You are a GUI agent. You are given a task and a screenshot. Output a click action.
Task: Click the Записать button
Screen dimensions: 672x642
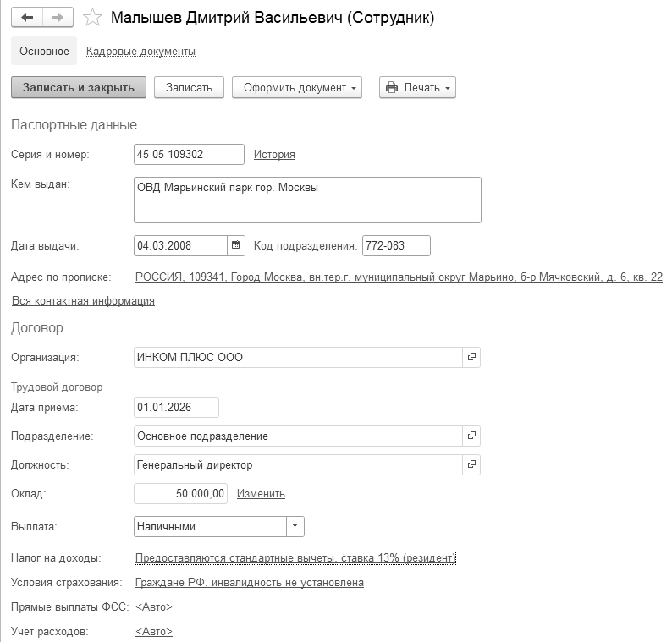(189, 87)
